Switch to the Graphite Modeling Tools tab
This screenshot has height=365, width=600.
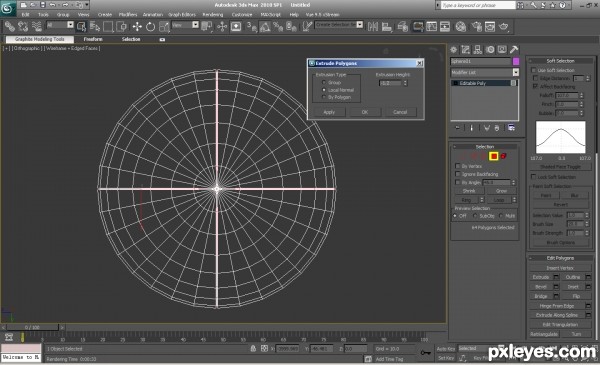click(x=40, y=39)
